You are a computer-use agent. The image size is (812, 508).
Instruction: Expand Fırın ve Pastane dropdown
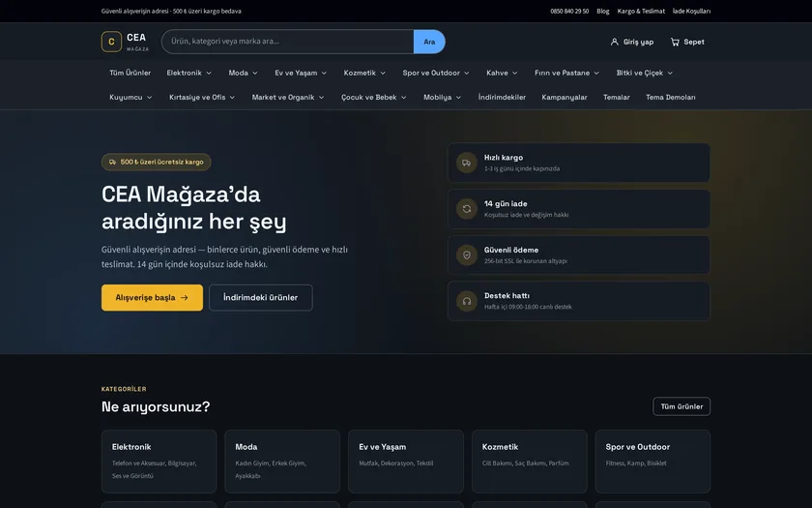coord(566,74)
